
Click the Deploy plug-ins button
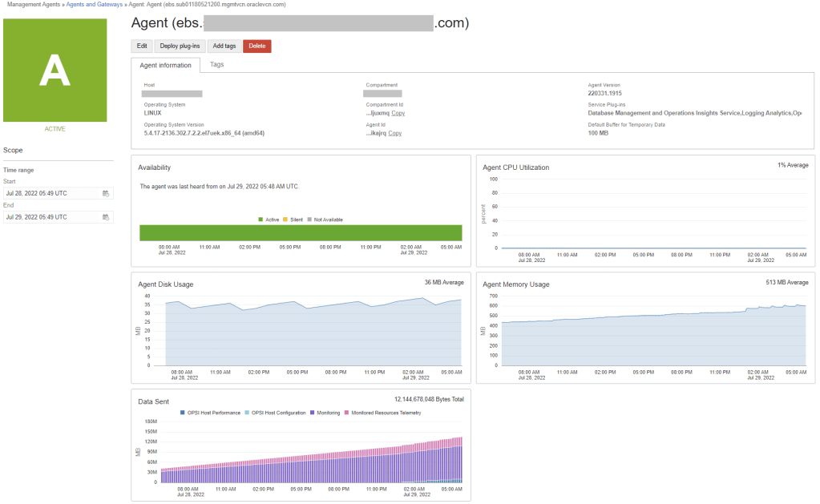[180, 46]
